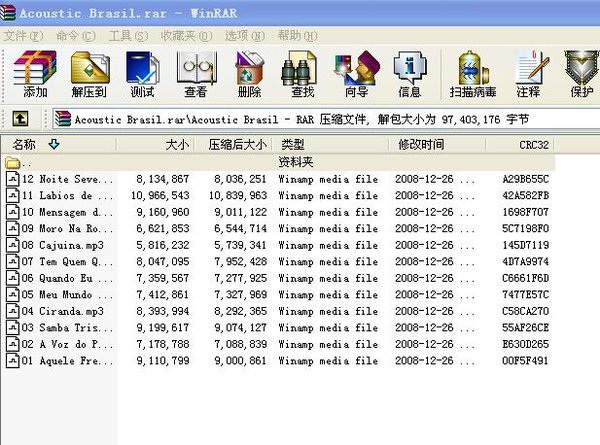Click CRC value C58CA270
The width and height of the screenshot is (600, 445).
coord(525,311)
